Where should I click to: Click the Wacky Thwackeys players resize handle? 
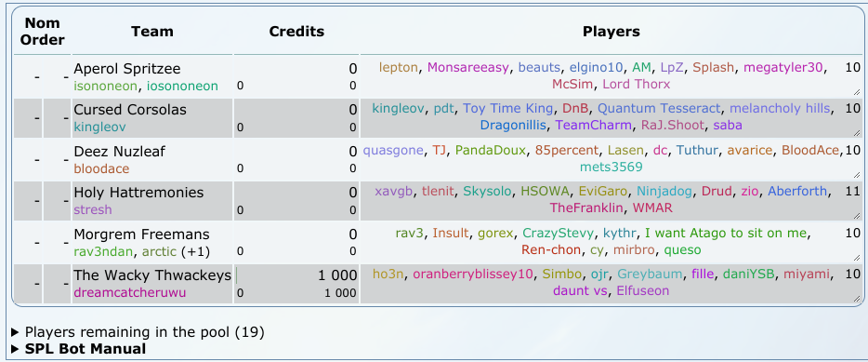(x=856, y=299)
